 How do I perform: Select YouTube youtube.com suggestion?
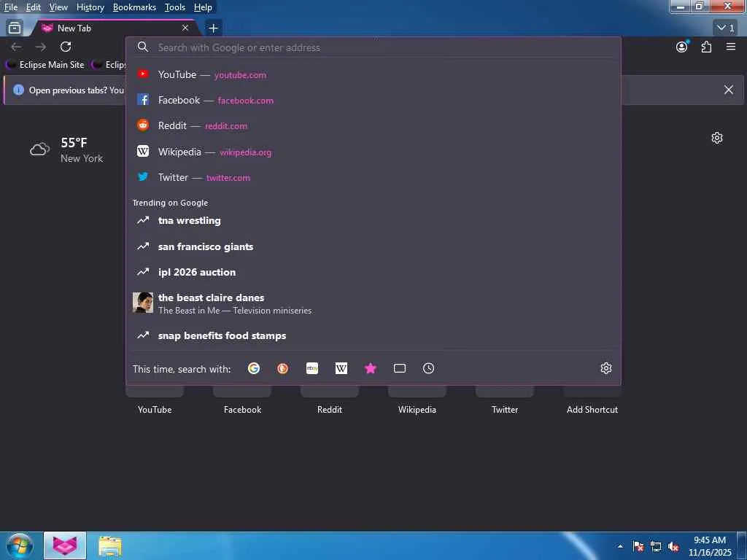[373, 74]
